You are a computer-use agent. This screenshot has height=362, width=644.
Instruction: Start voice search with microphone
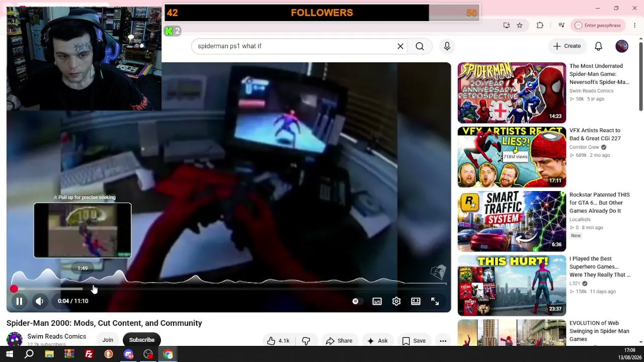pos(447,46)
